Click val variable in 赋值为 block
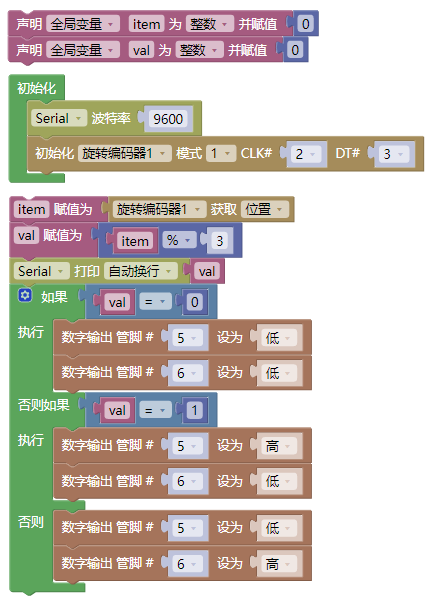The width and height of the screenshot is (434, 604). tap(26, 235)
